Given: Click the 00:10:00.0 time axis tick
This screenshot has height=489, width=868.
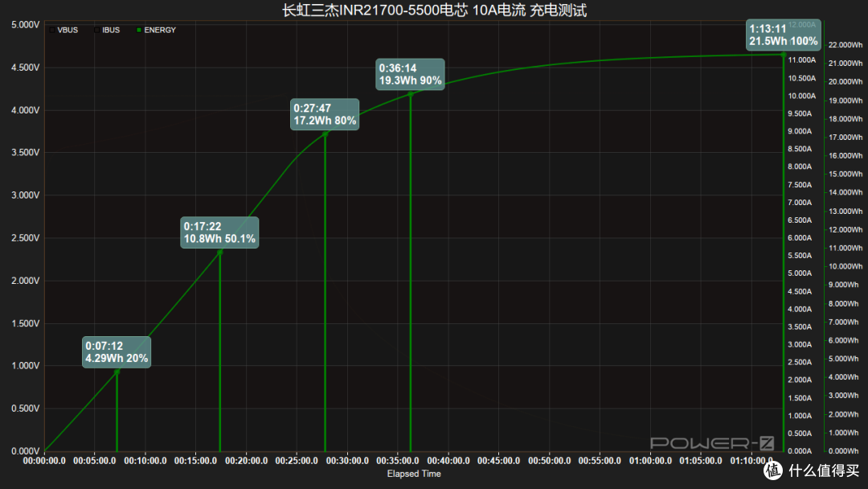Looking at the screenshot, I should [145, 461].
